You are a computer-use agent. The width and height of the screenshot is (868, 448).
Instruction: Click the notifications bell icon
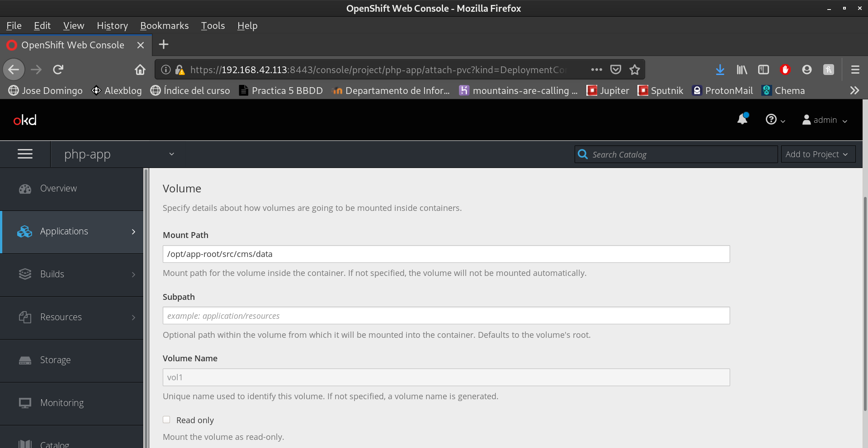pyautogui.click(x=742, y=119)
